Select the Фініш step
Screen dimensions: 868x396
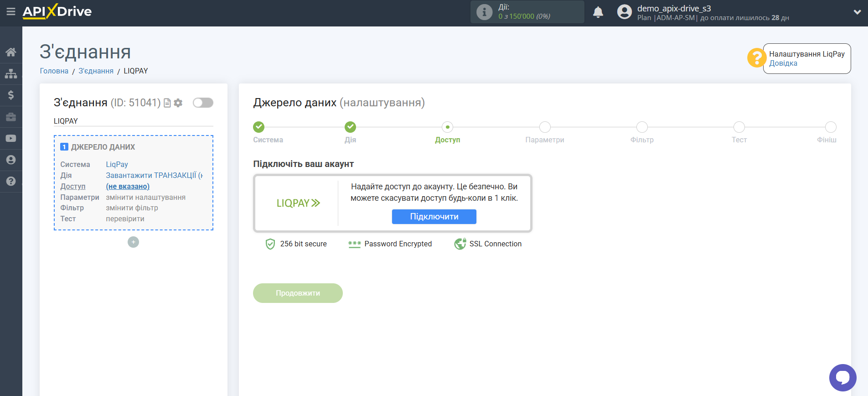click(831, 127)
